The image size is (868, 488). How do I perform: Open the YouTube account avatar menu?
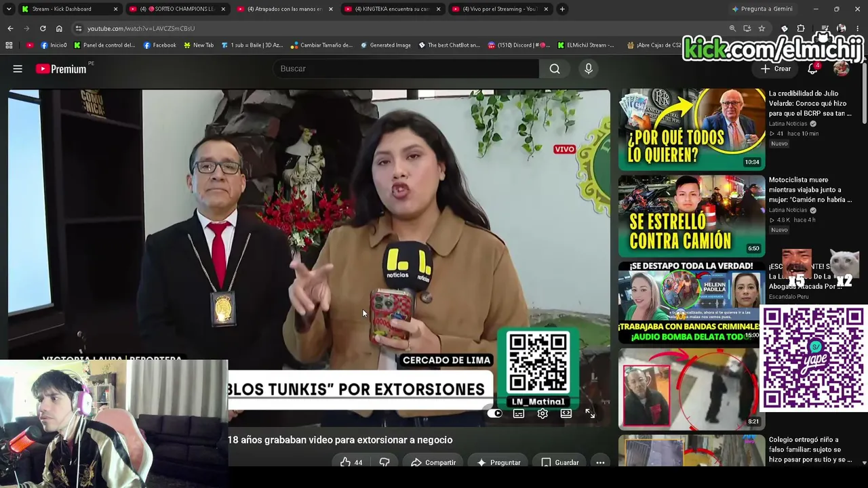tap(842, 68)
